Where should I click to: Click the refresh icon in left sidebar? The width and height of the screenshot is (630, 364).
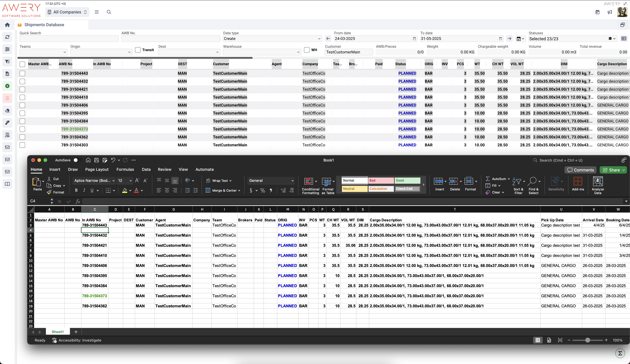7,37
